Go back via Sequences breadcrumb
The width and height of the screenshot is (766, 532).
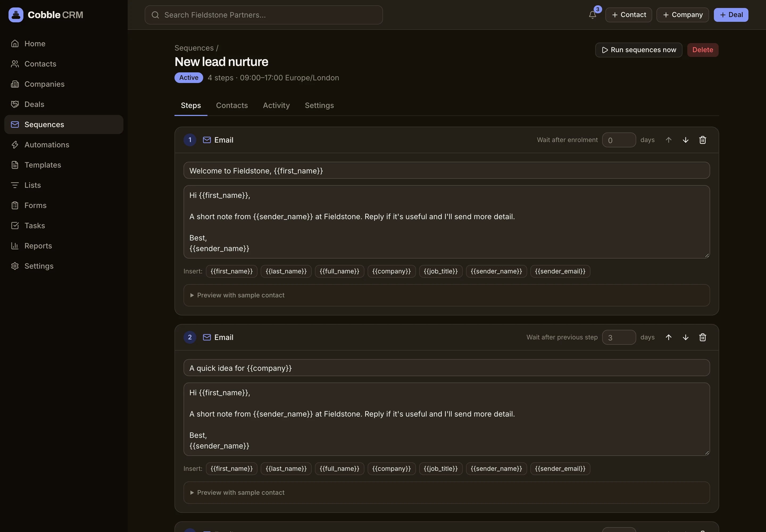(x=194, y=48)
